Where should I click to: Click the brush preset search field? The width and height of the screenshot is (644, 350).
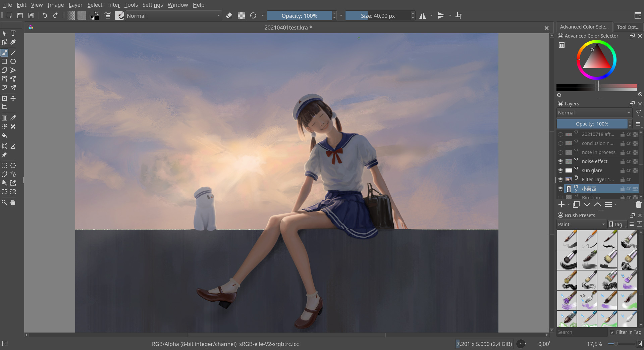pyautogui.click(x=581, y=332)
